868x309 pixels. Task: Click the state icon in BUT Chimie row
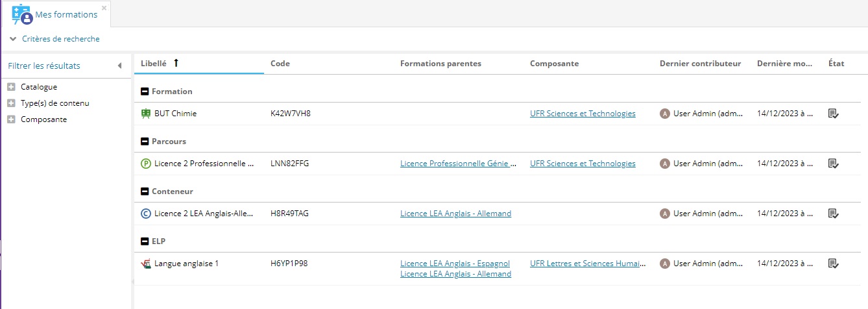[834, 114]
